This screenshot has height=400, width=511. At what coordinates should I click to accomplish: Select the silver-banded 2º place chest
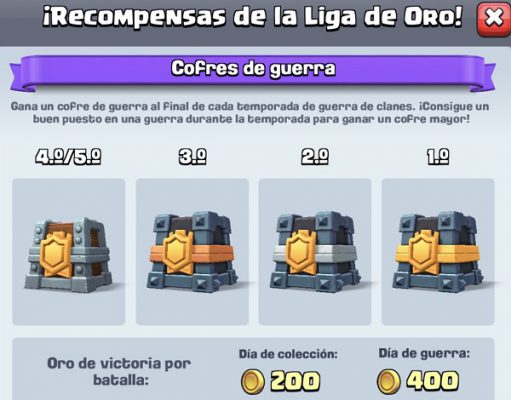tap(315, 252)
